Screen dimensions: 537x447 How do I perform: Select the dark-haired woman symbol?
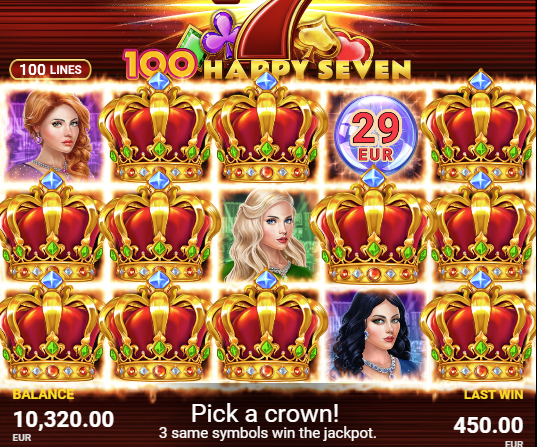(x=376, y=336)
